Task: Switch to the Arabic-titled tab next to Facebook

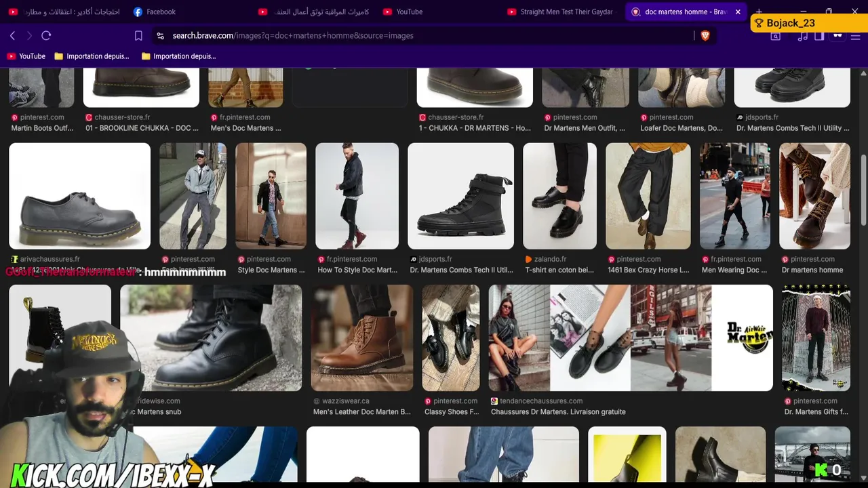Action: tap(313, 12)
